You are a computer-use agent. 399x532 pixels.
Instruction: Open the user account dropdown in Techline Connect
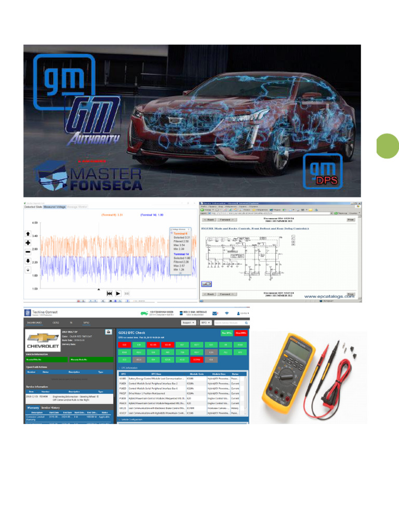pyautogui.click(x=243, y=313)
